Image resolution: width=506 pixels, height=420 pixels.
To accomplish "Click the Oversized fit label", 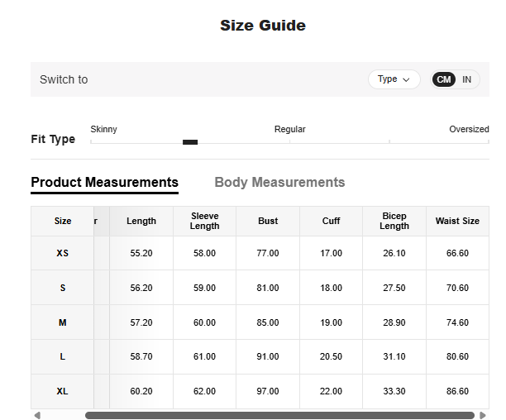I will click(469, 129).
